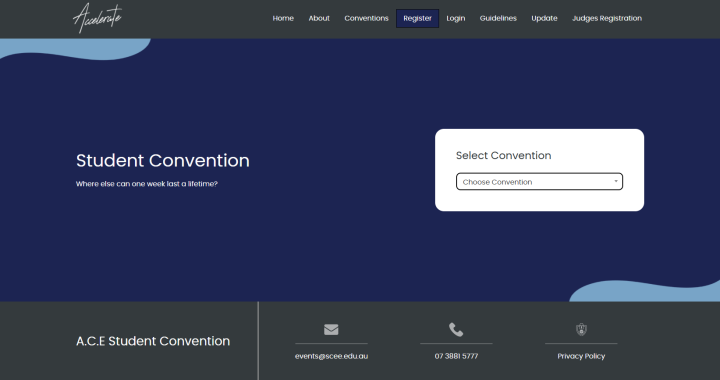Open the Update nav link
720x380 pixels.
(544, 18)
